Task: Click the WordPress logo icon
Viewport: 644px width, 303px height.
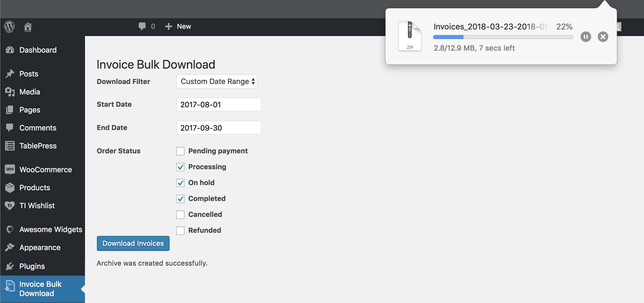Action: [9, 26]
